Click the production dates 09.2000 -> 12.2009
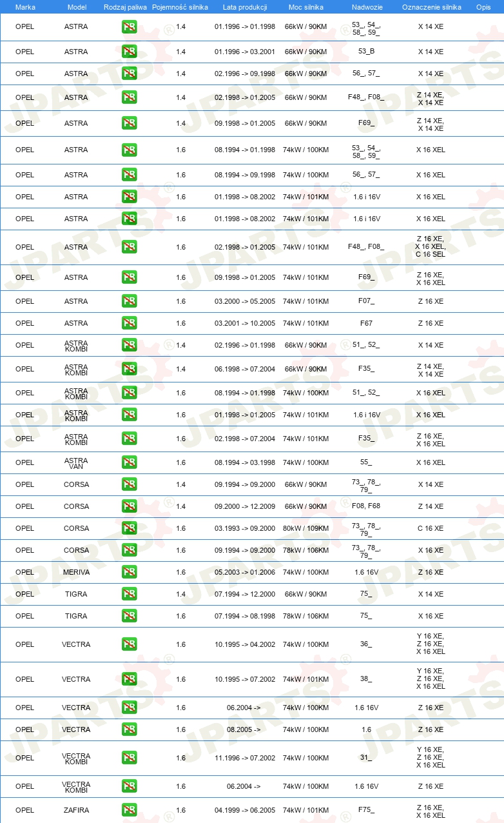Screen dimensions: 504x823 click(245, 506)
